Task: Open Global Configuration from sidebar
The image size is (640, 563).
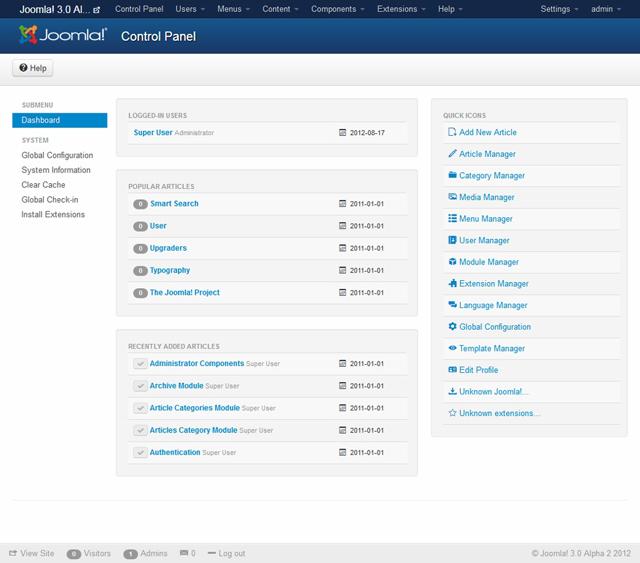Action: coord(57,155)
